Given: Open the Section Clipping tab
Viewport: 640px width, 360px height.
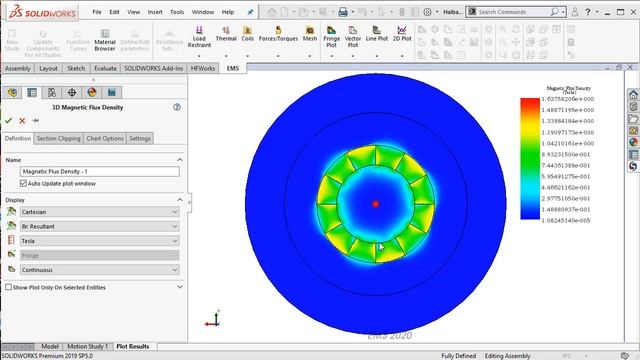Looking at the screenshot, I should 59,139.
